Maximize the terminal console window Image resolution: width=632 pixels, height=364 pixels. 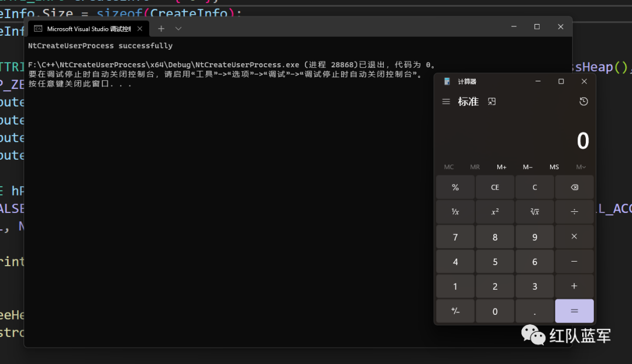tap(537, 26)
